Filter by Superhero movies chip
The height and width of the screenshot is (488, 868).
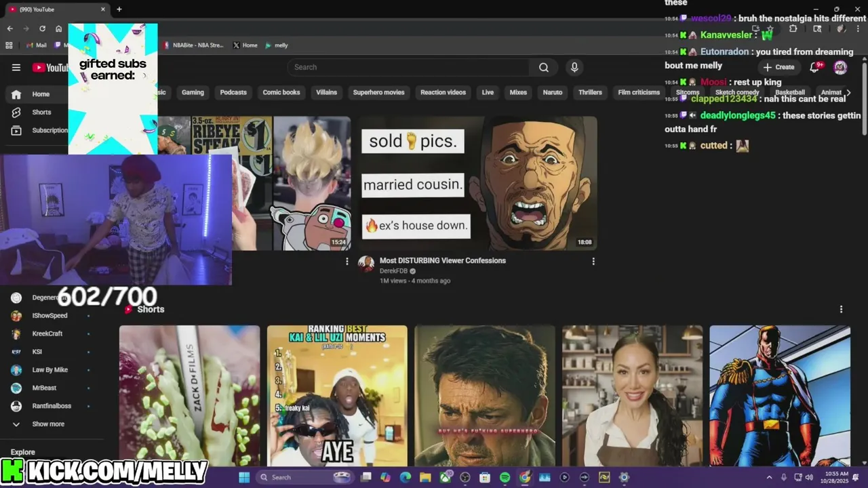[378, 92]
